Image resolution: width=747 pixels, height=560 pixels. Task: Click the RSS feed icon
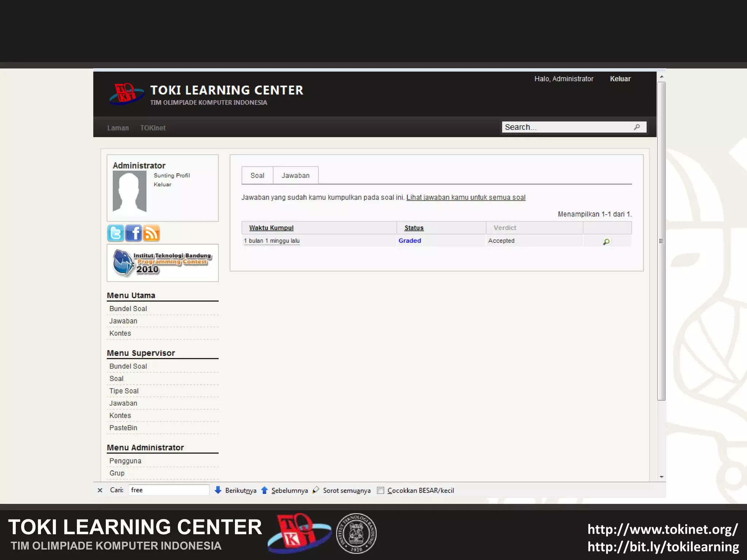tap(151, 233)
